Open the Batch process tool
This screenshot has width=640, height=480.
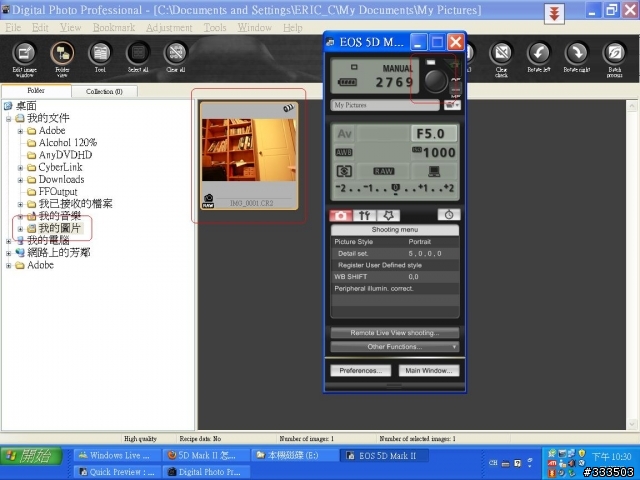click(x=614, y=59)
